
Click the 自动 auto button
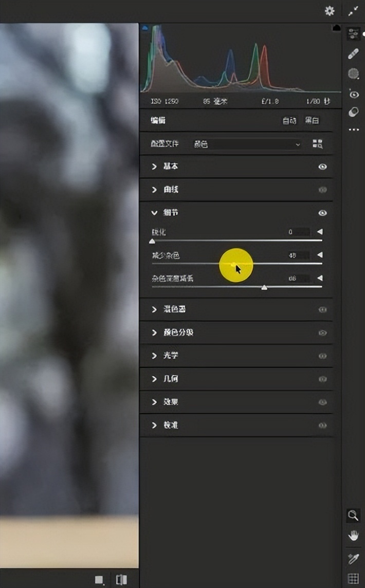289,120
